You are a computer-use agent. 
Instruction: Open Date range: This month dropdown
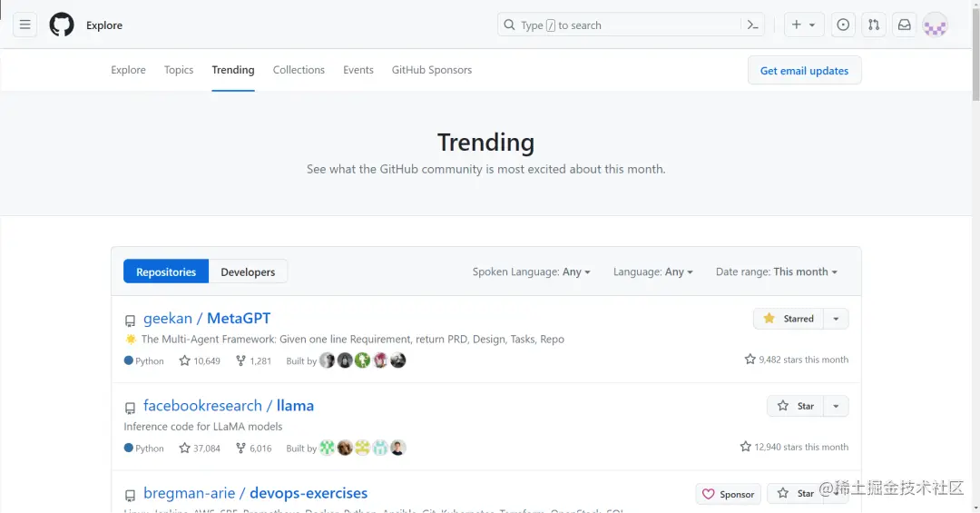pyautogui.click(x=776, y=271)
